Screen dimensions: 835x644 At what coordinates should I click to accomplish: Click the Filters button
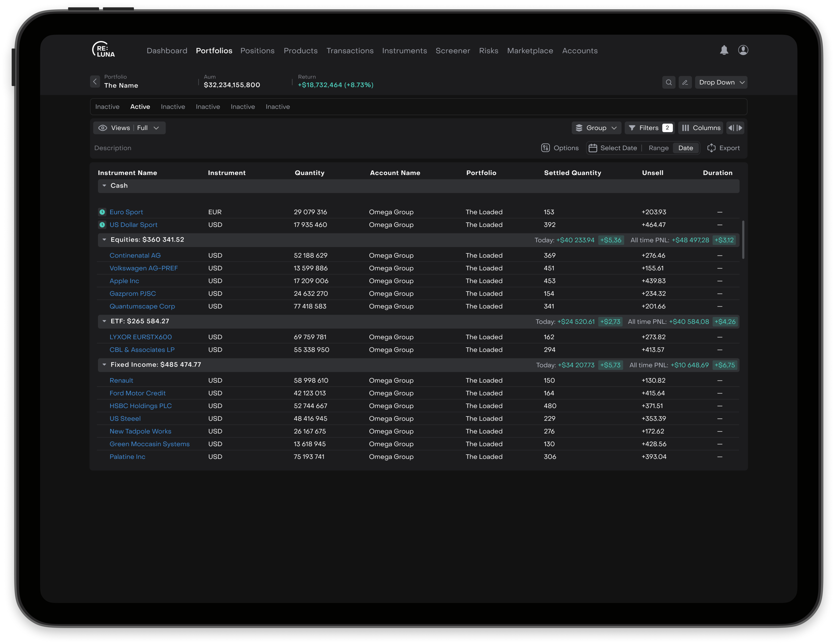(649, 128)
